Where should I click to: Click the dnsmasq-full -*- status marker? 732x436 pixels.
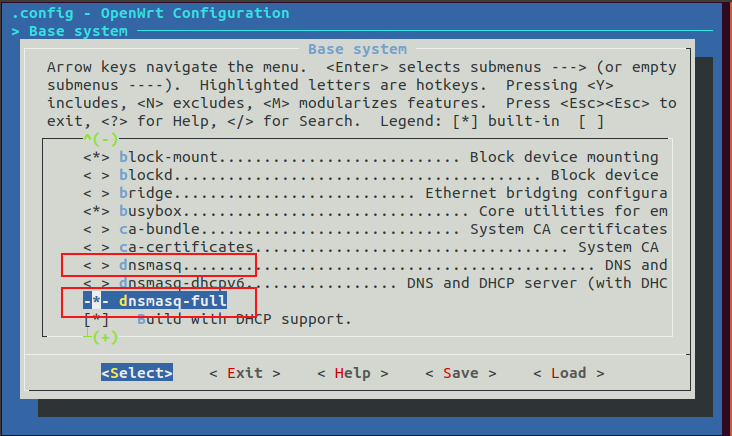96,301
